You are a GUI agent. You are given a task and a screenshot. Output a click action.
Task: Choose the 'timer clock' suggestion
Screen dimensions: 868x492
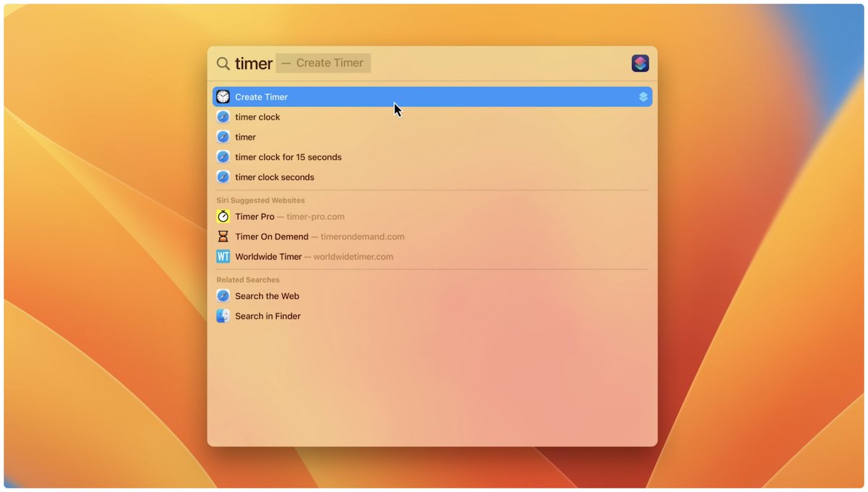(x=433, y=117)
